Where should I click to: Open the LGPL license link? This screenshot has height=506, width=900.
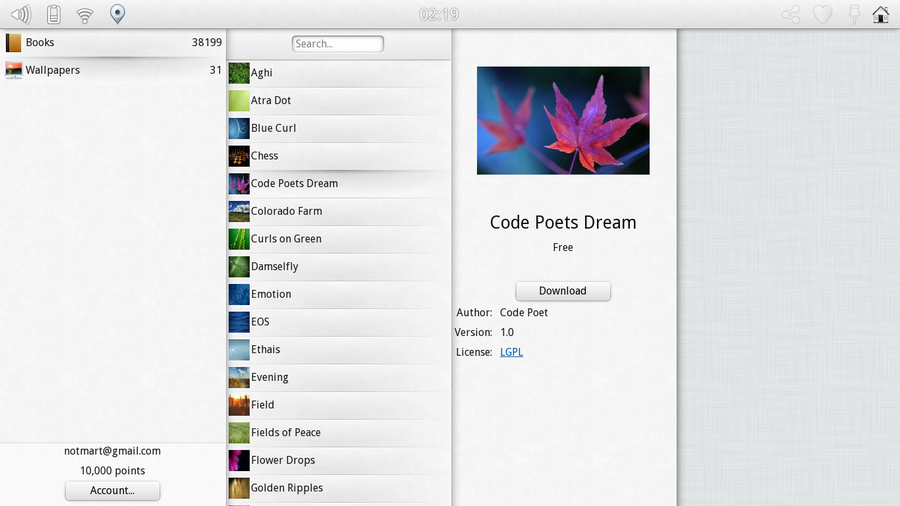[511, 352]
